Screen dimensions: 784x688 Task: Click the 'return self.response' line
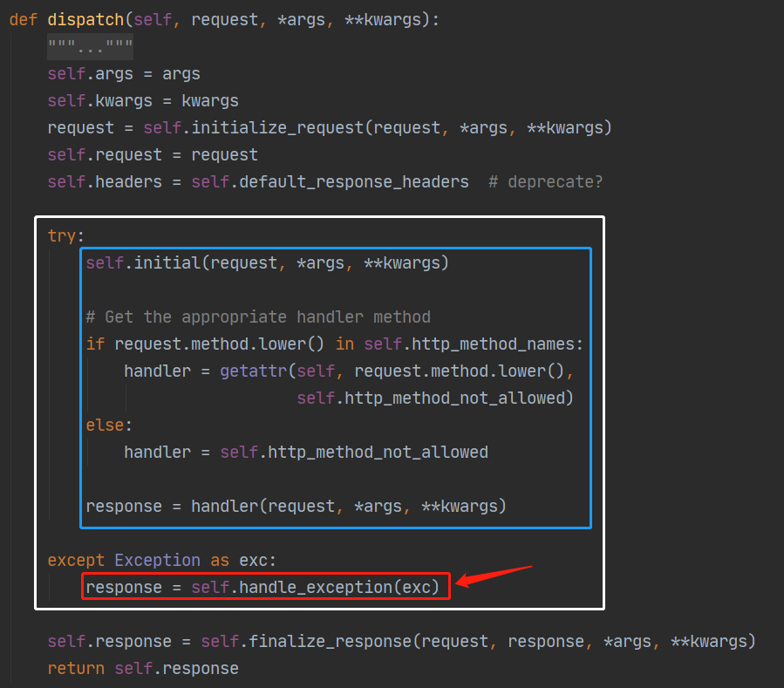143,669
